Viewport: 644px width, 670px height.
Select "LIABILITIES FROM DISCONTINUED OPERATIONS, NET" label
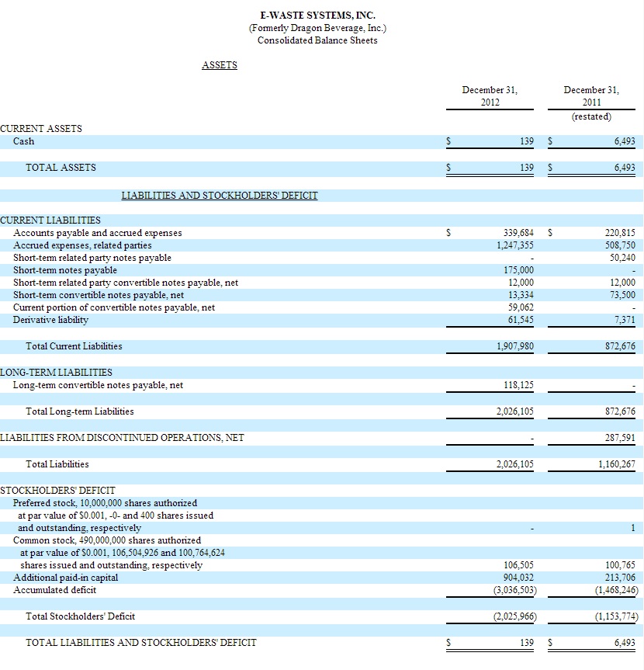(122, 438)
